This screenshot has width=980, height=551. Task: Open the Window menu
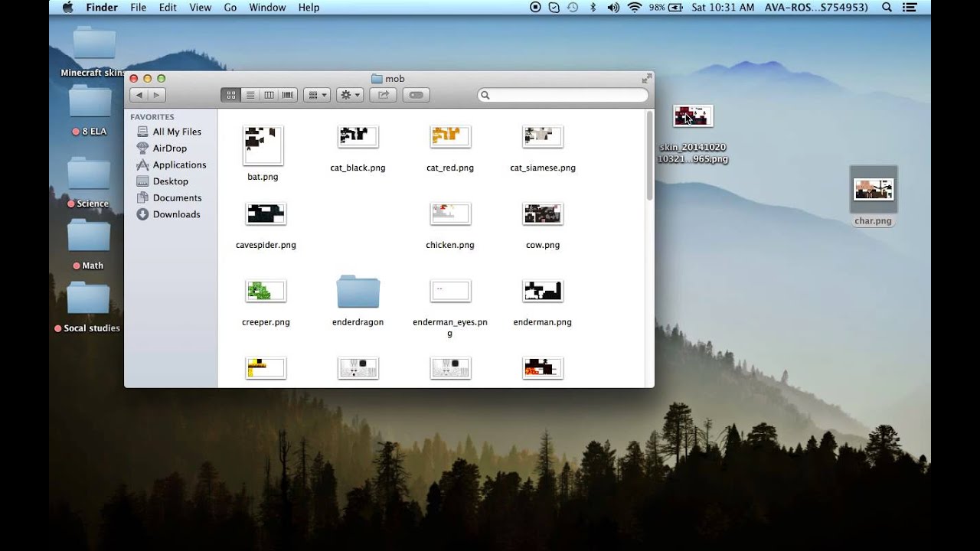(x=267, y=7)
